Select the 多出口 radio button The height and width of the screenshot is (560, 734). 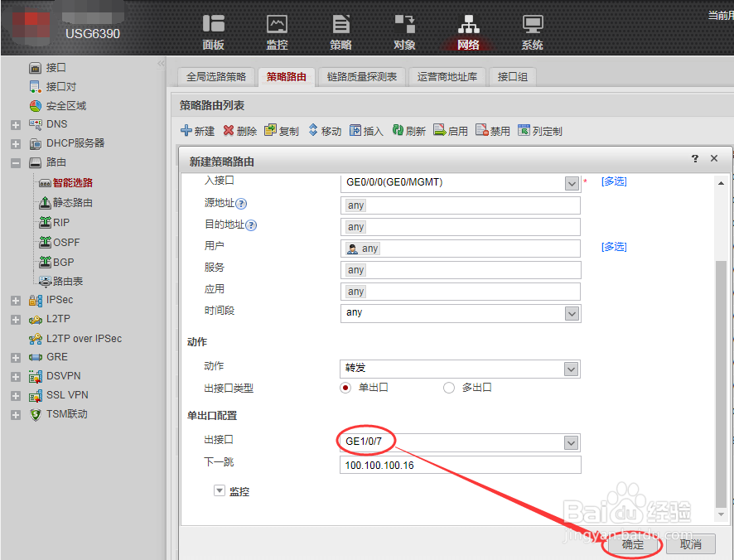click(449, 388)
